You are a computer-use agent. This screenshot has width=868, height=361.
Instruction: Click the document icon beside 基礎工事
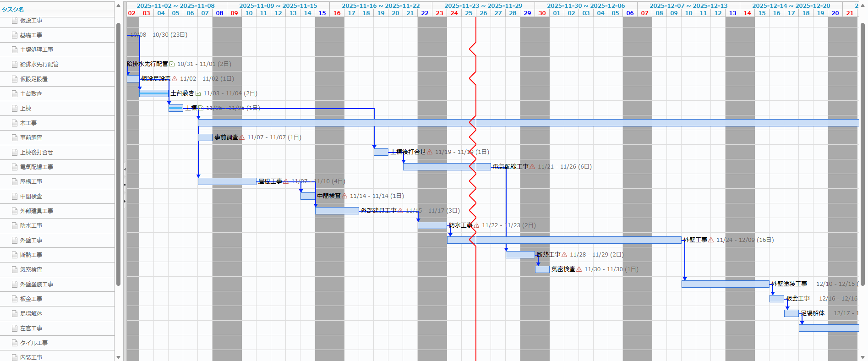pos(15,35)
